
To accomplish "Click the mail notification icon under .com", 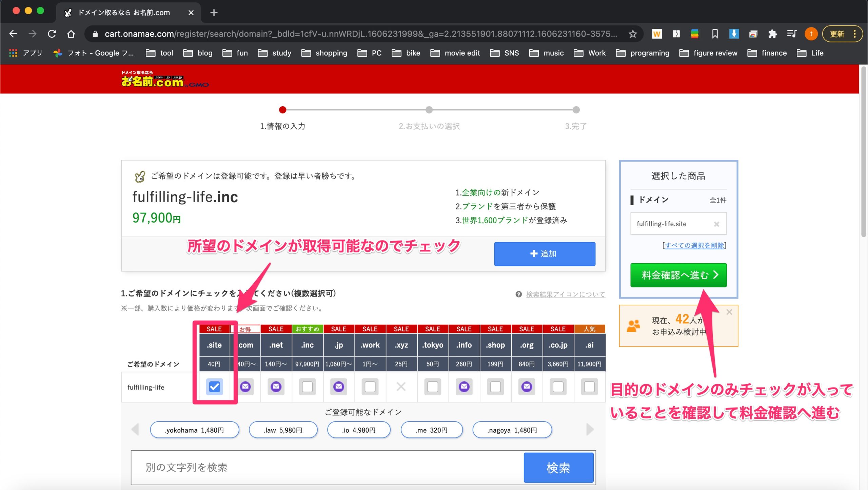I will pyautogui.click(x=245, y=387).
